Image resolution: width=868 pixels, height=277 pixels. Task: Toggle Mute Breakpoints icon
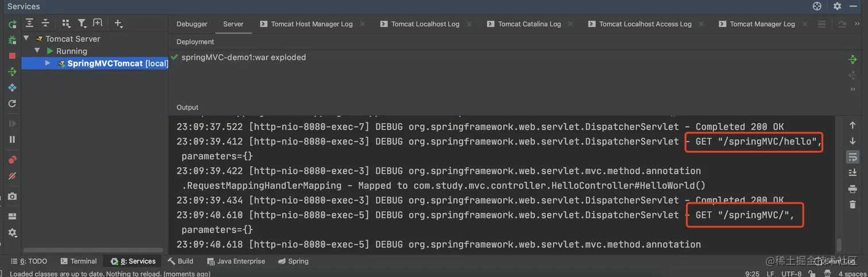point(12,175)
